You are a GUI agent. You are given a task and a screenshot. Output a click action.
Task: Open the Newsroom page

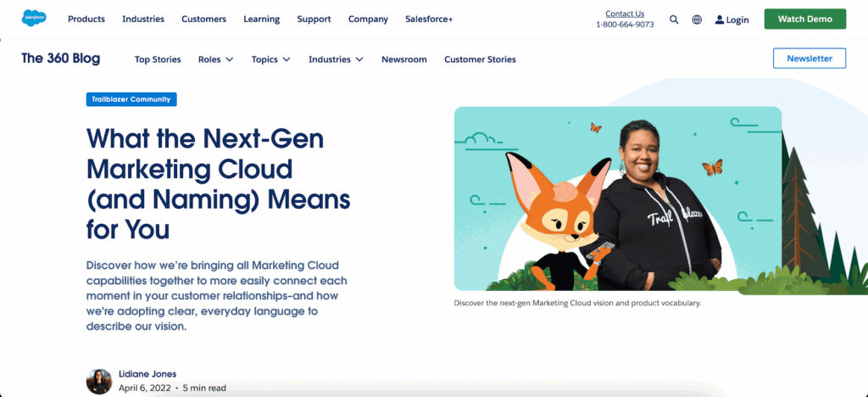(x=404, y=59)
